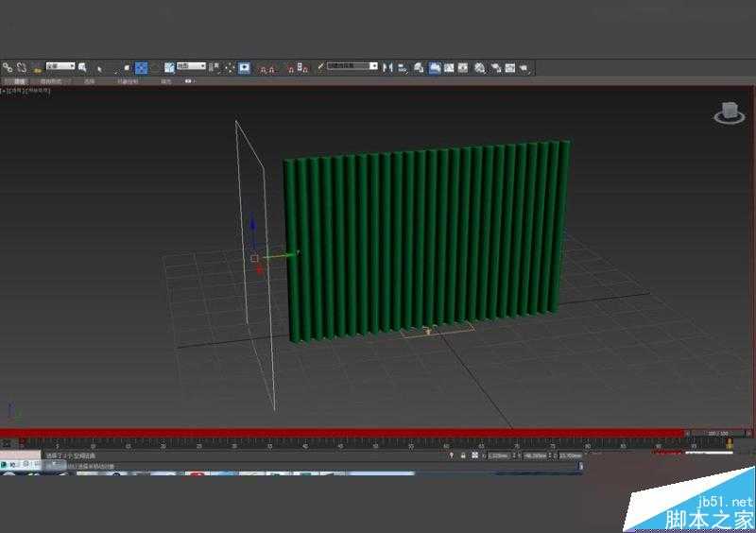Click the ribbon minimize toggle after 填充

(x=189, y=81)
